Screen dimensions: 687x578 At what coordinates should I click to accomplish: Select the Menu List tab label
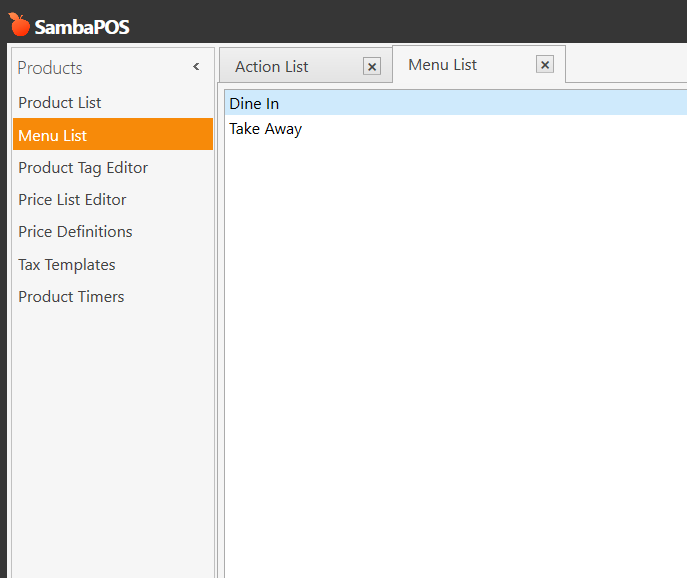pyautogui.click(x=443, y=65)
